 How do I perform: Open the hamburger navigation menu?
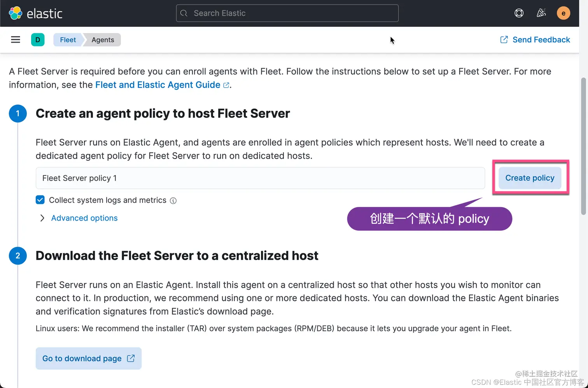(x=16, y=40)
